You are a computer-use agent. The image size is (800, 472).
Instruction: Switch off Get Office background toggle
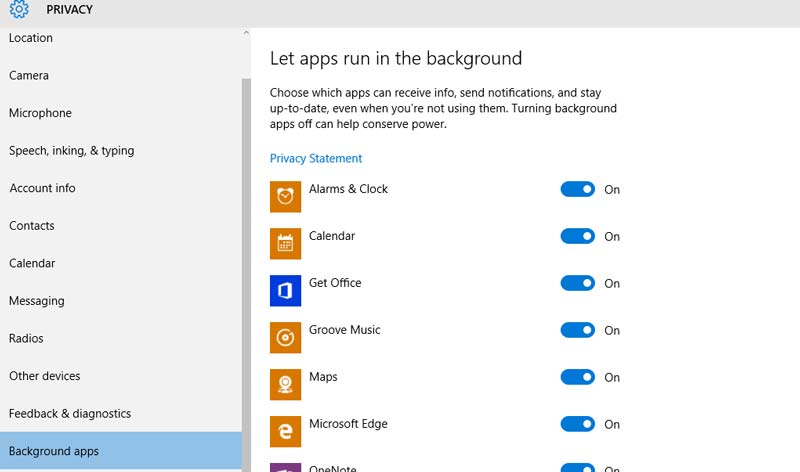[x=578, y=283]
